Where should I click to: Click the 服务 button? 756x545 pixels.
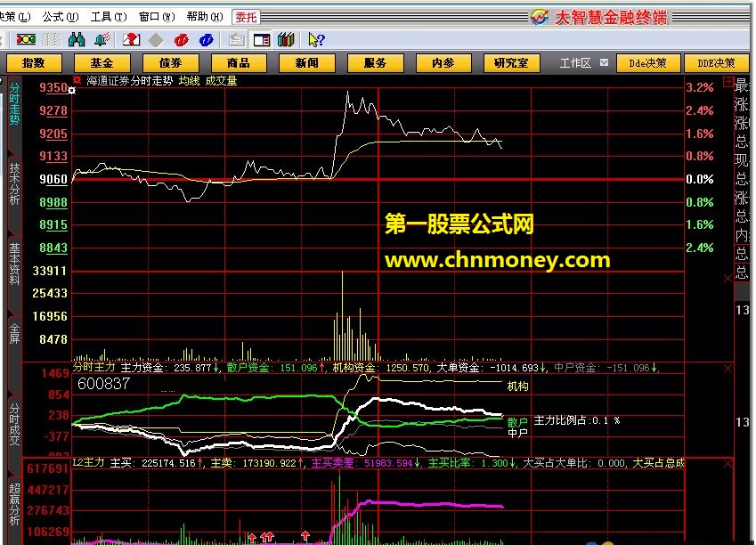(375, 63)
